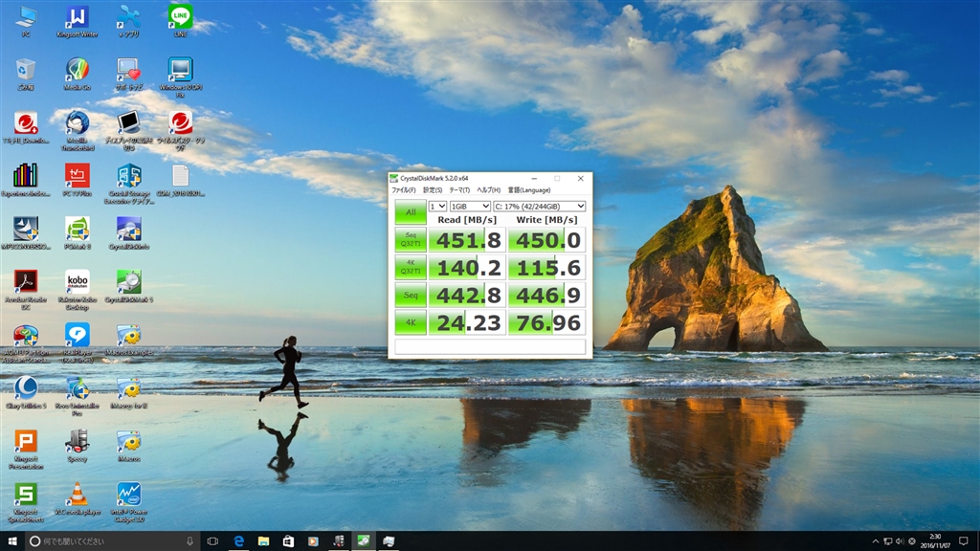Viewport: 980px width, 551px height.
Task: Select the Crucial Storage Executive desktop icon
Action: click(x=129, y=184)
